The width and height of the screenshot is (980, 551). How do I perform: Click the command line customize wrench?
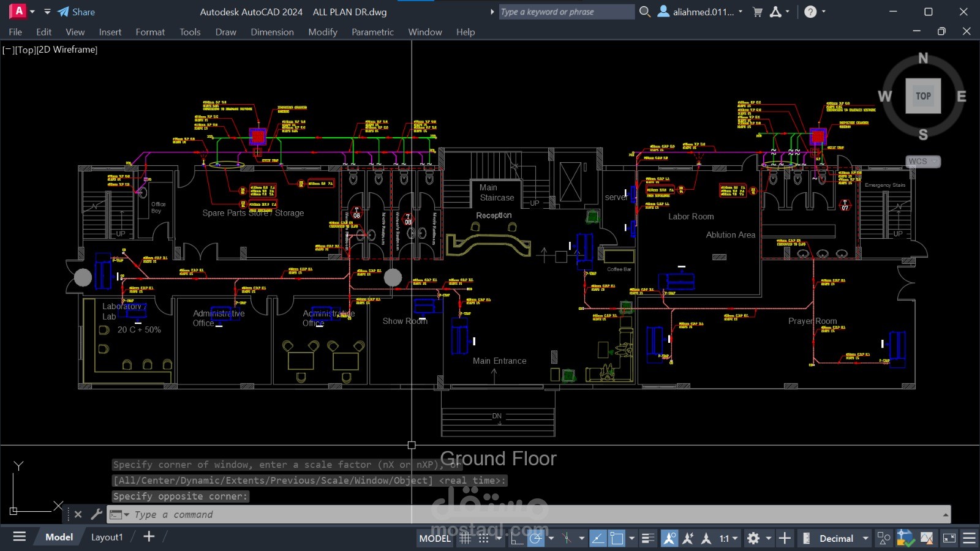pyautogui.click(x=96, y=514)
